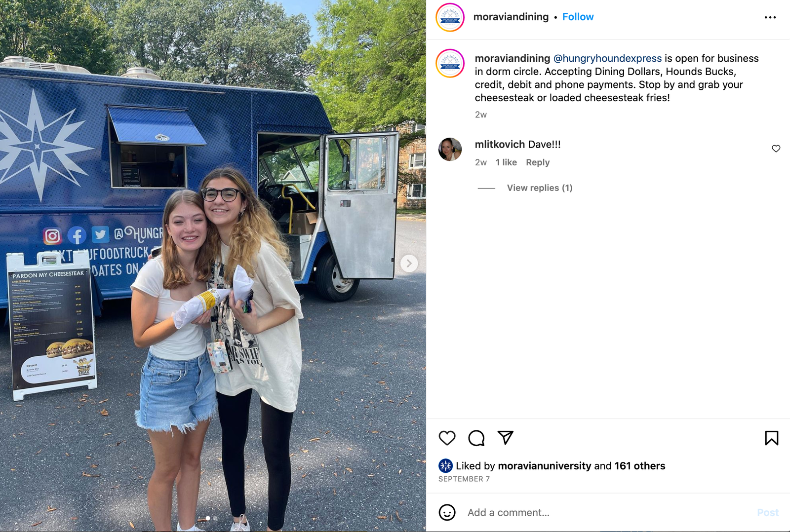Open the @hungryhoundexpress mention link
This screenshot has width=790, height=532.
tap(607, 58)
